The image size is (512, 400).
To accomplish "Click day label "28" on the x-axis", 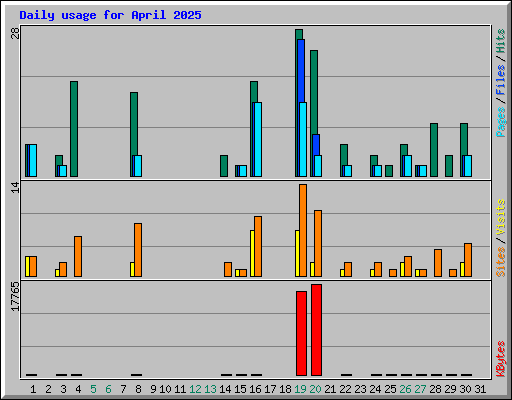I will click(435, 389).
